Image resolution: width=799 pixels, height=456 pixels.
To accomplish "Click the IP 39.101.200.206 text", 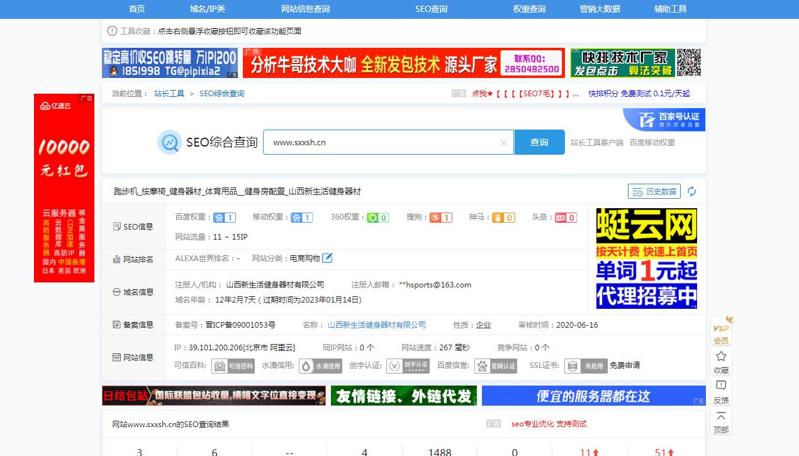I will pyautogui.click(x=234, y=347).
